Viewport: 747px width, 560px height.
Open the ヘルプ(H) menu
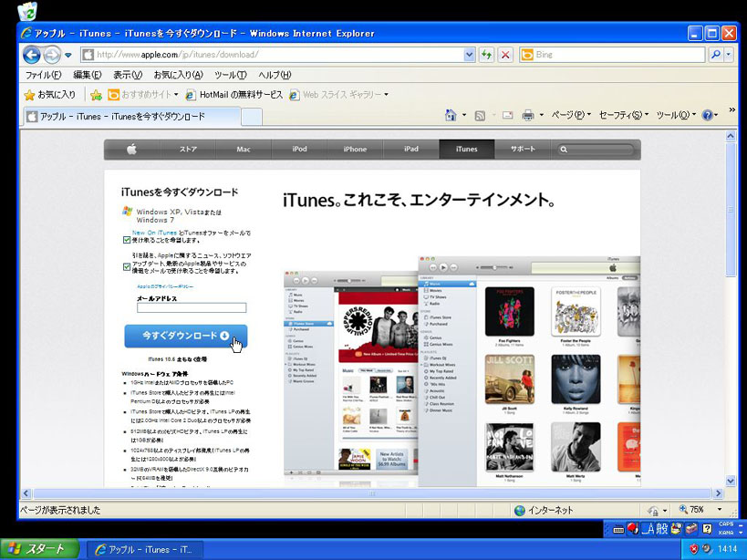point(275,75)
